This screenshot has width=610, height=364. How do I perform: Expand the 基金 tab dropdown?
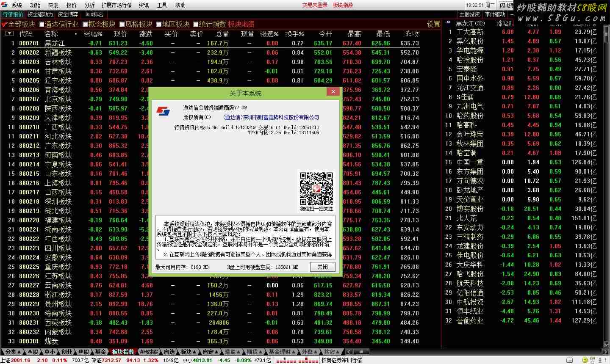(101, 352)
